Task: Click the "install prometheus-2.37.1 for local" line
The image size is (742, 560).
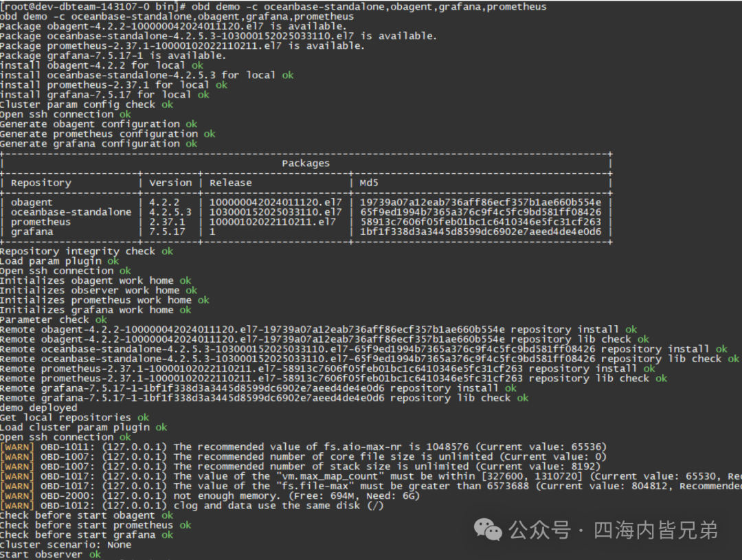Action: 113,85
